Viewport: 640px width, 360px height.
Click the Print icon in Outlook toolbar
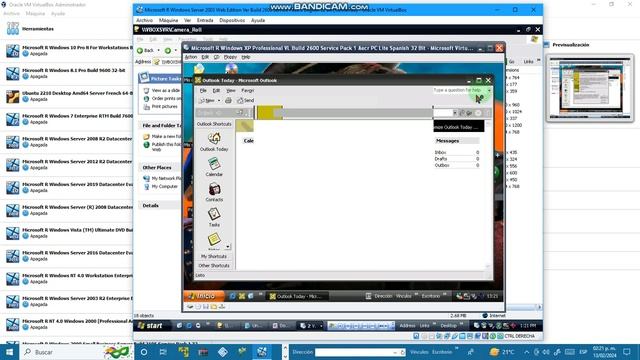(x=228, y=100)
